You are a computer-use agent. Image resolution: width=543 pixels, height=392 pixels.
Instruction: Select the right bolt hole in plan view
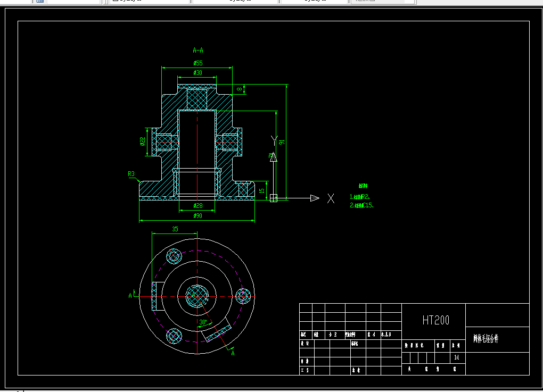[x=243, y=296]
